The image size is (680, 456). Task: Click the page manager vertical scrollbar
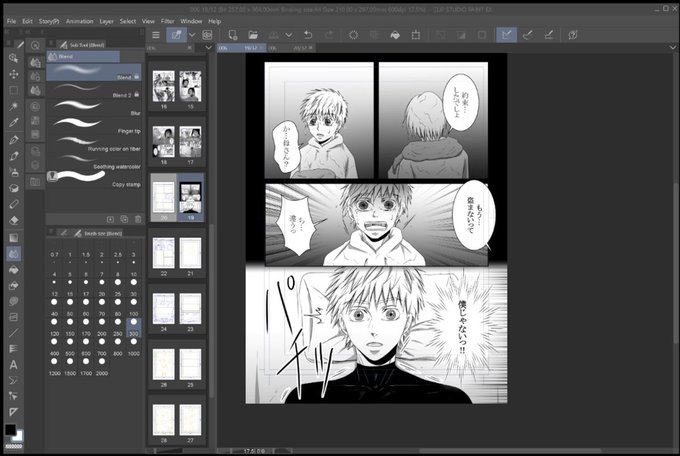(x=212, y=310)
